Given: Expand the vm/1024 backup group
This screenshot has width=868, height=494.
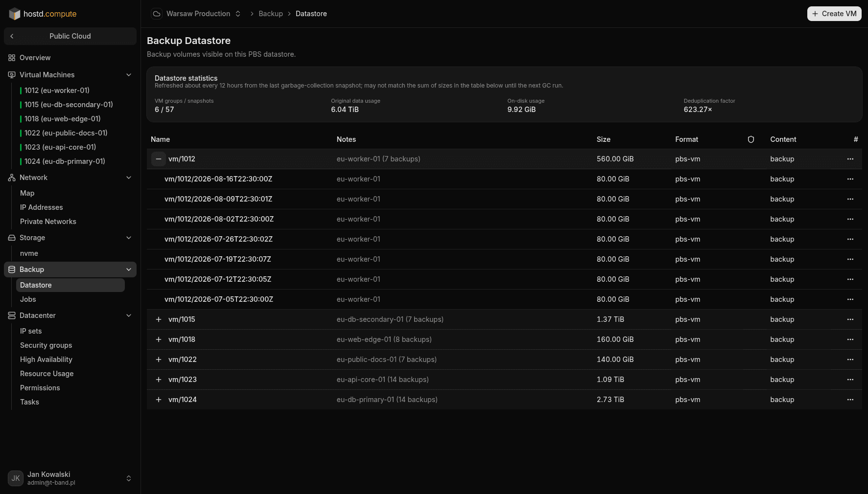Looking at the screenshot, I should point(159,400).
